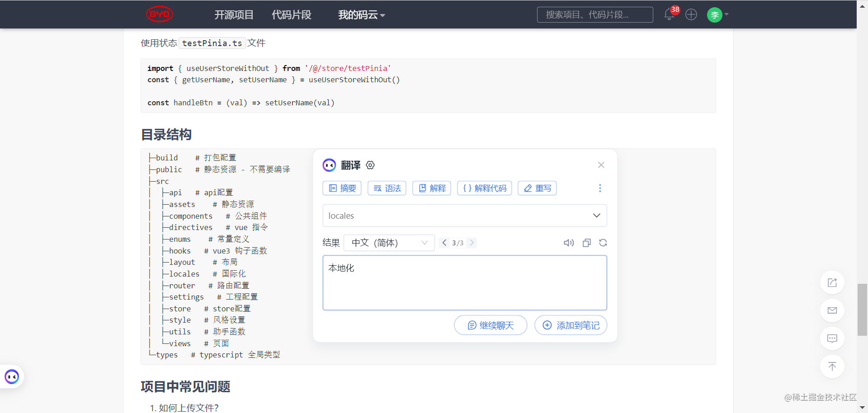Expand the arrow beside the user avatar
Screen dimensions: 868x413
pos(726,14)
